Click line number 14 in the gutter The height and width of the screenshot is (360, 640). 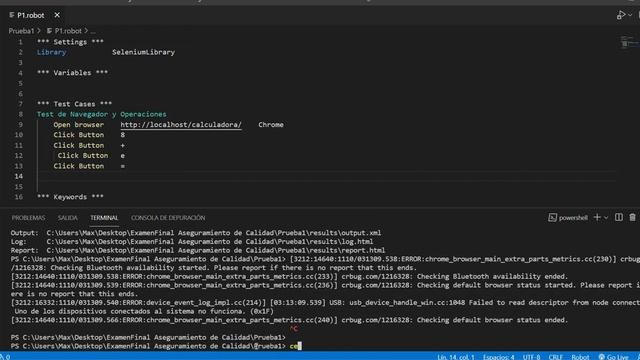click(19, 176)
